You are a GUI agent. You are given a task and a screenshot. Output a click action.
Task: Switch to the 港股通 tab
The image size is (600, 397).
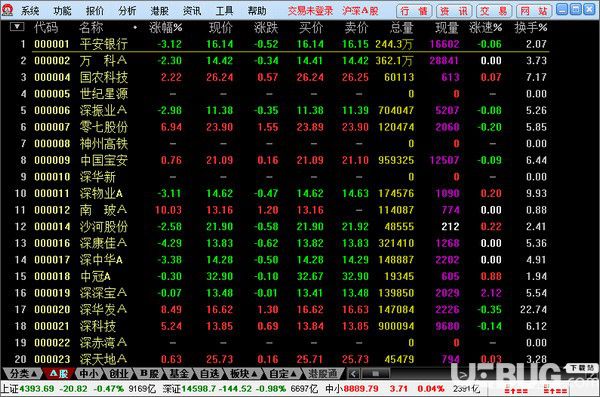(323, 373)
